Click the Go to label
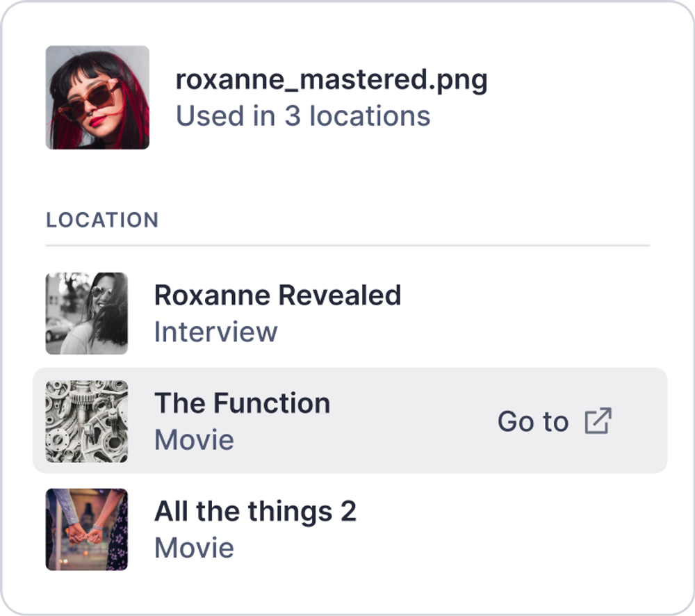 click(x=533, y=421)
